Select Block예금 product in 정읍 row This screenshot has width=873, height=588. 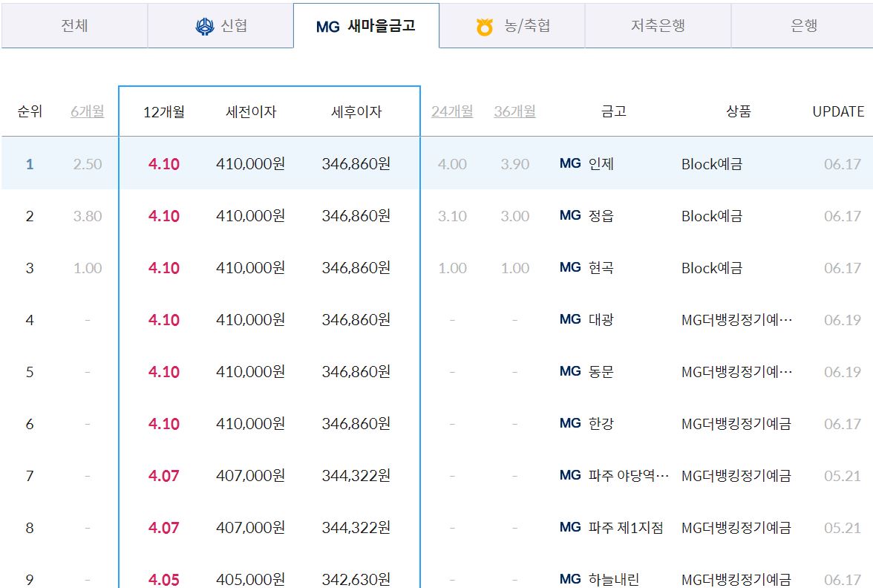[711, 216]
